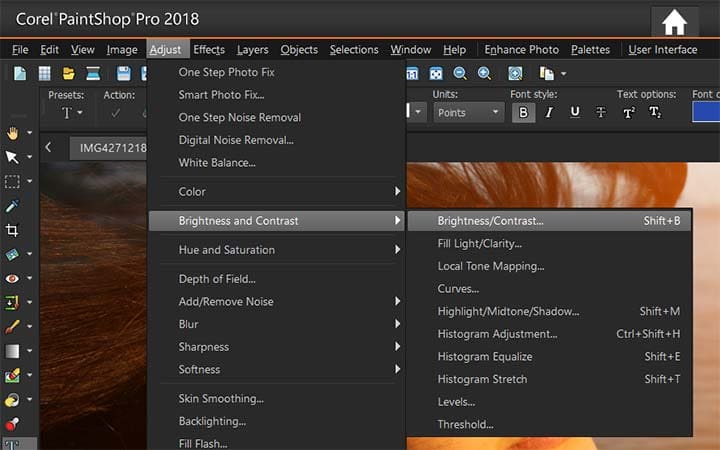Select the Clone brush tool icon

[x=12, y=303]
